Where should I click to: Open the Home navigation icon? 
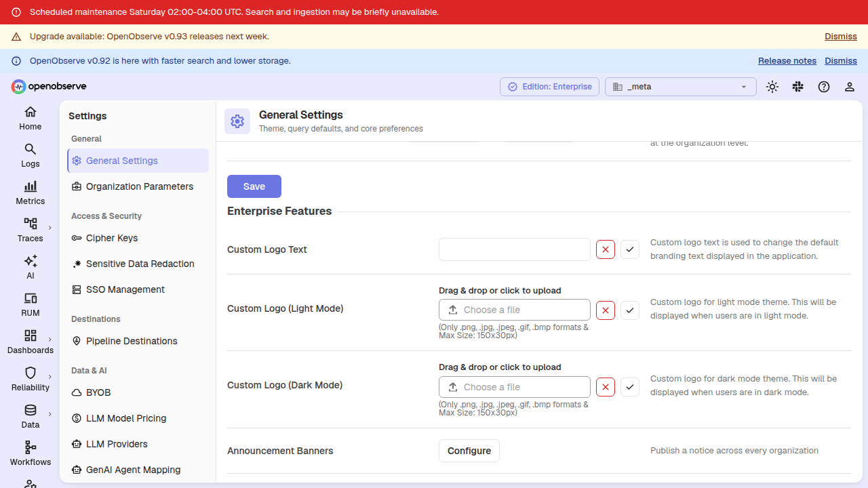click(31, 112)
